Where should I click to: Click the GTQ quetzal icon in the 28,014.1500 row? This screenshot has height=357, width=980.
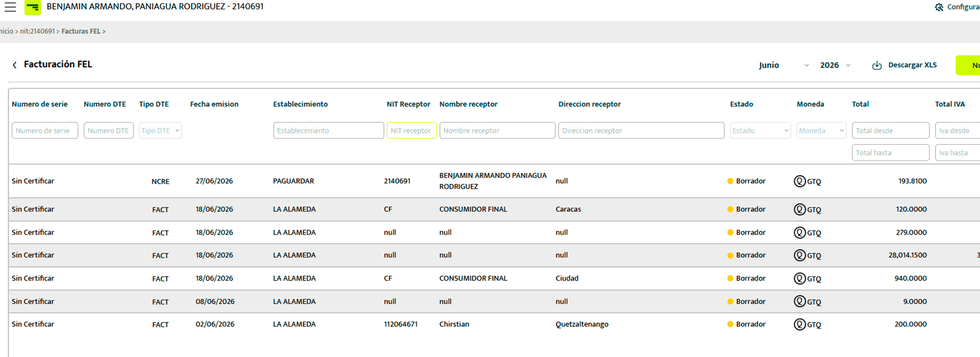click(799, 255)
